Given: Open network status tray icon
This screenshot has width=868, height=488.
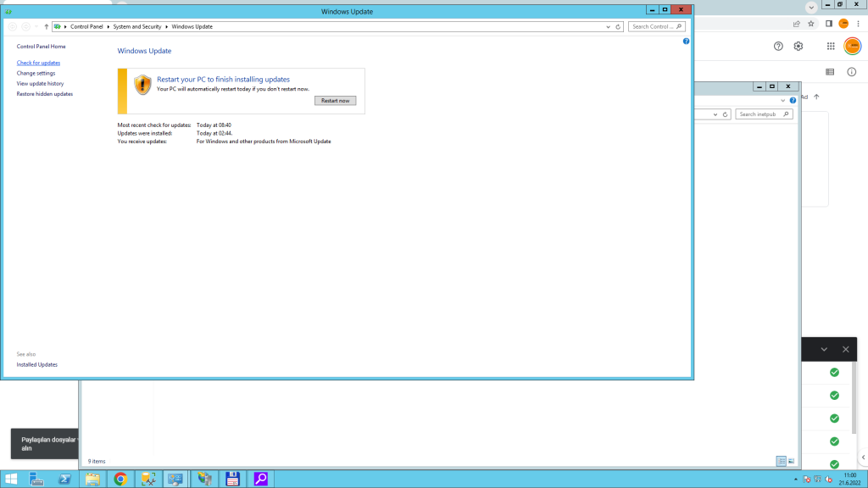Looking at the screenshot, I should (818, 480).
